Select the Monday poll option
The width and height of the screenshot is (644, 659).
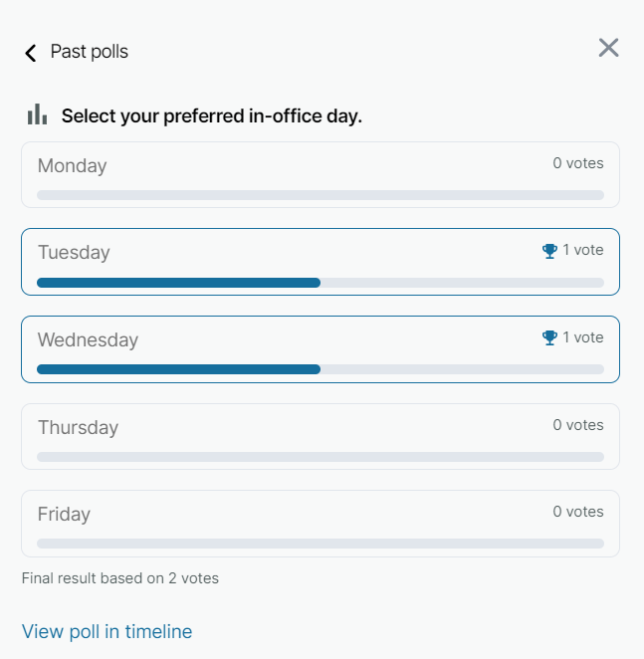[72, 166]
